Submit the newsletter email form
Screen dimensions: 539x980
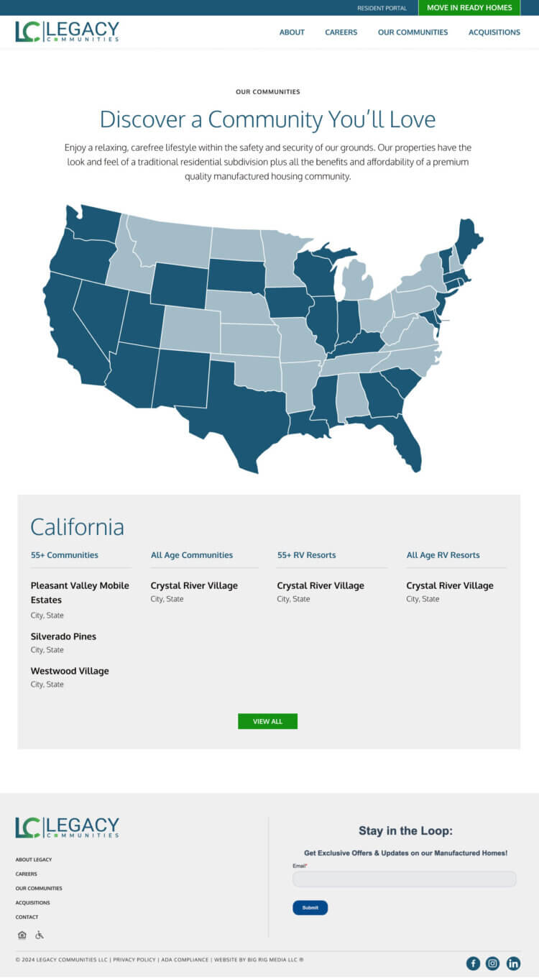[x=310, y=907]
